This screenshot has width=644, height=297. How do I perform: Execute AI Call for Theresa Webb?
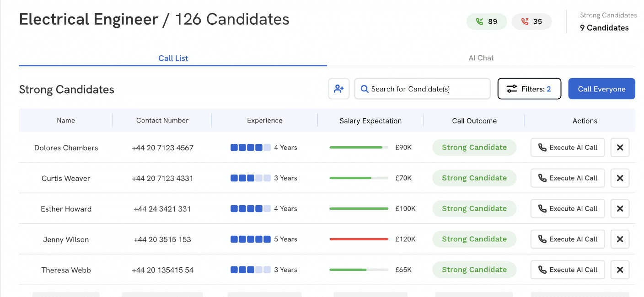(x=568, y=270)
